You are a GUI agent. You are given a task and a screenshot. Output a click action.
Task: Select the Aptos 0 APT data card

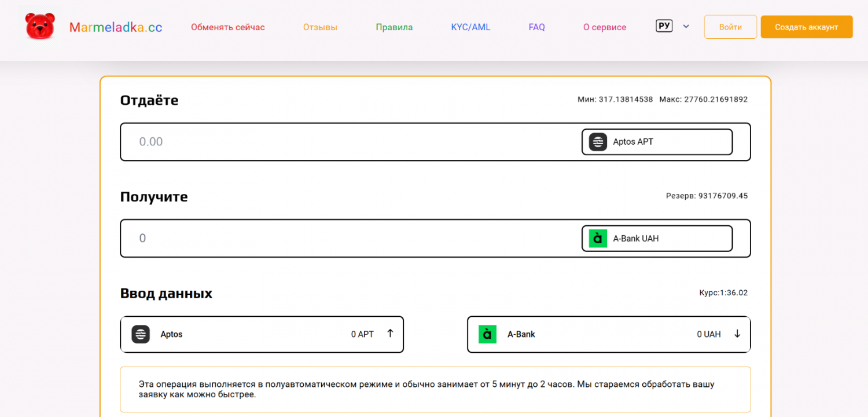tap(262, 334)
